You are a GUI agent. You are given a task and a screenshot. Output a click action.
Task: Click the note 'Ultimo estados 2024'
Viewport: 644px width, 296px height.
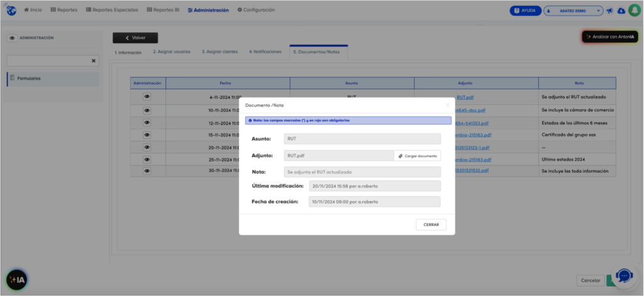[563, 159]
